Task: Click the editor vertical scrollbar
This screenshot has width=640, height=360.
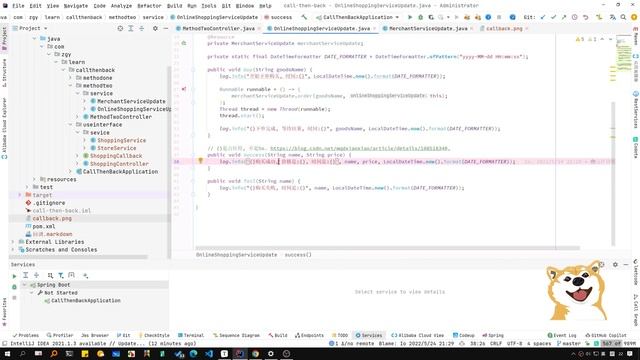Action: click(x=613, y=173)
